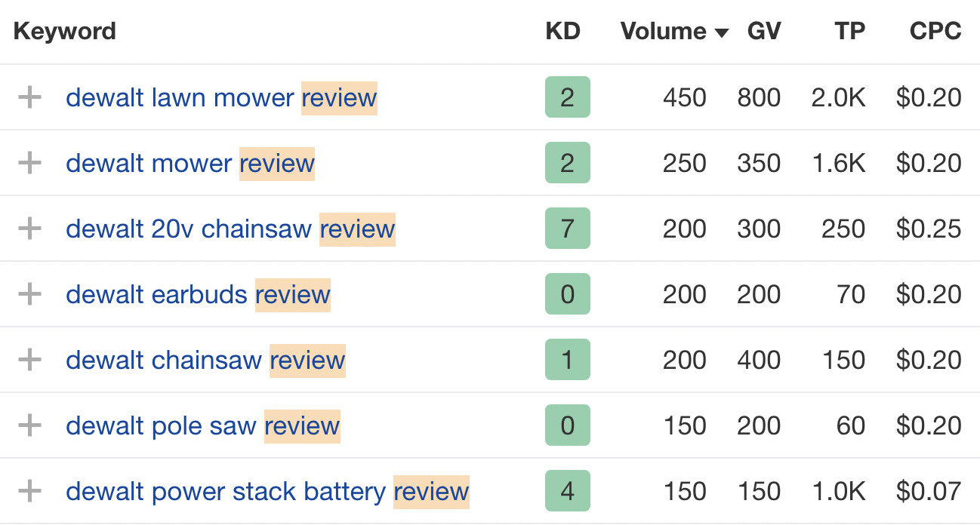
Task: Open the "dewalt 20v chainsaw review" keyword link
Action: [x=230, y=229]
